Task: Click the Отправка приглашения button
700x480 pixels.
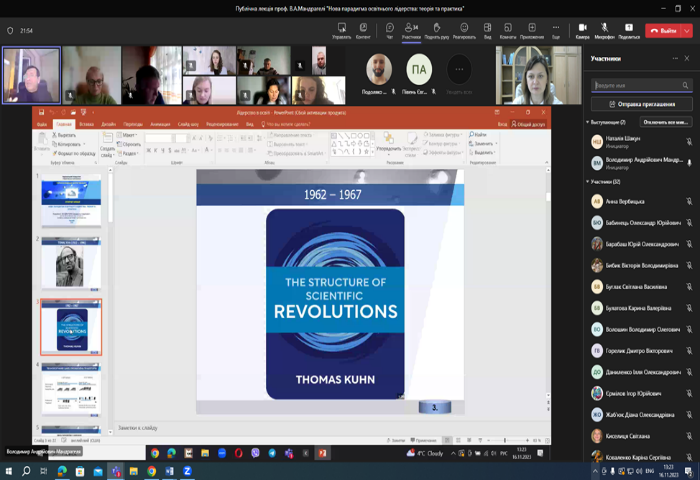Action: [641, 104]
